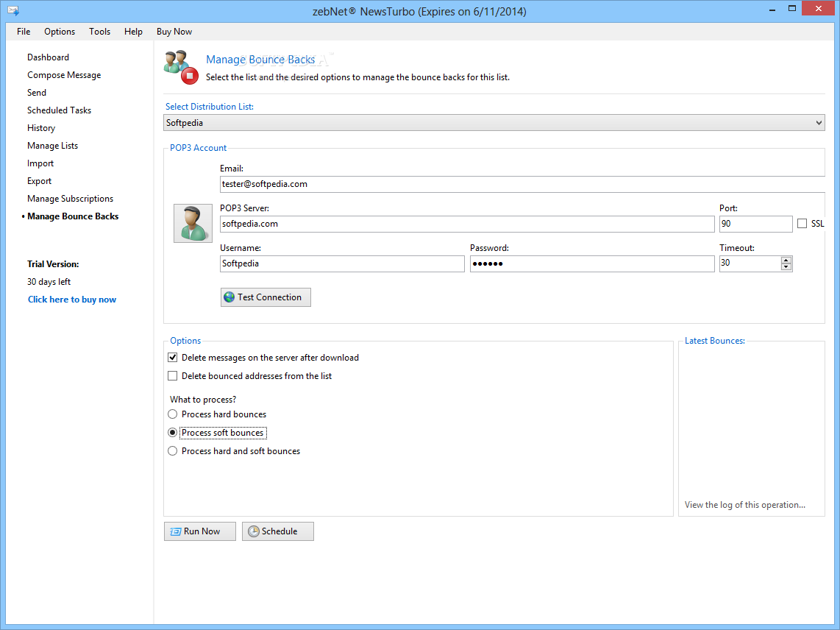The height and width of the screenshot is (630, 840).
Task: Click the NewsTurbo app icon in title bar
Action: coord(13,11)
